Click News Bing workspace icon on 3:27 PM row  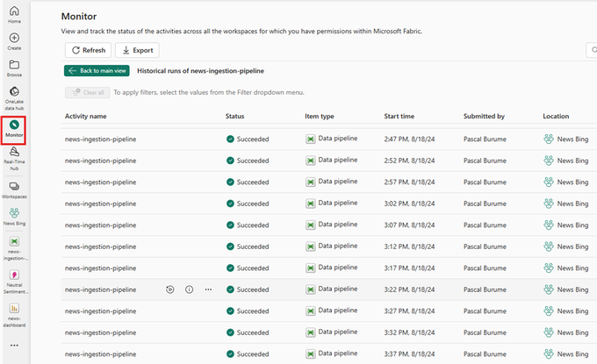coord(549,311)
